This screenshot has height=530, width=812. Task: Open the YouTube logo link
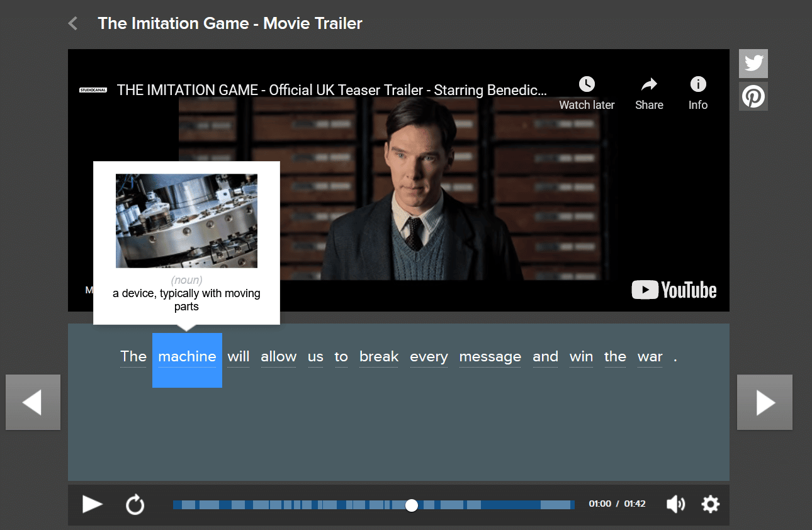pyautogui.click(x=674, y=290)
